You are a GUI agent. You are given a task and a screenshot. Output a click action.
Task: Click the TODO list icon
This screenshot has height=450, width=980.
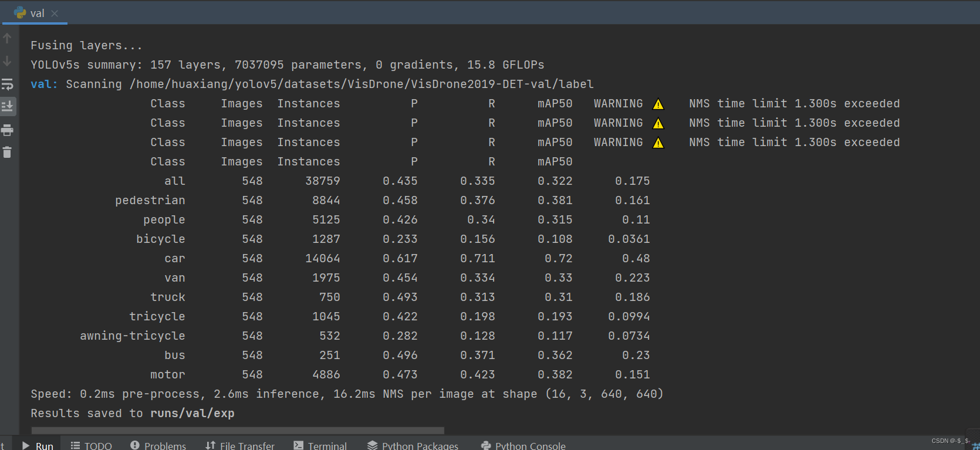point(75,445)
